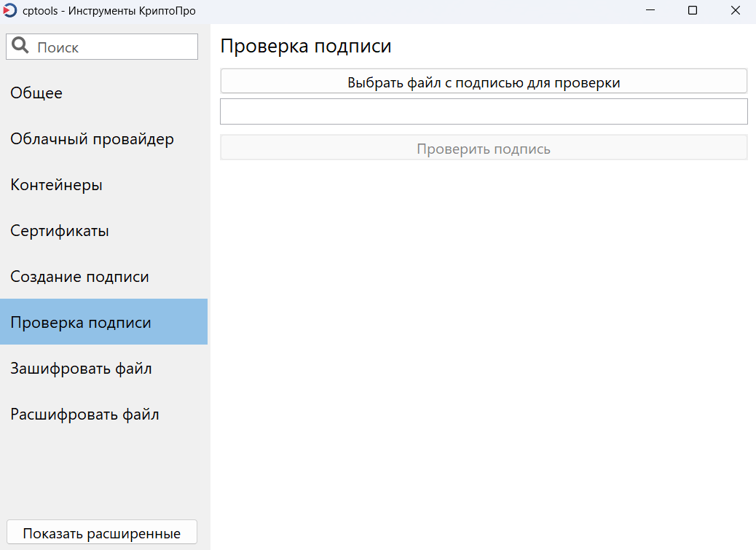Open the Общее section

coord(36,93)
